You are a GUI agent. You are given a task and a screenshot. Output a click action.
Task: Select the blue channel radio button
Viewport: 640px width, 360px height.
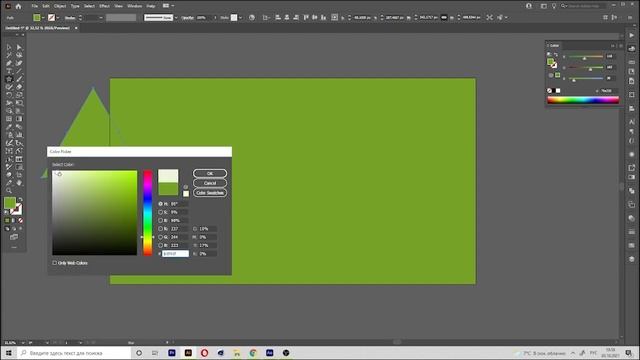160,245
